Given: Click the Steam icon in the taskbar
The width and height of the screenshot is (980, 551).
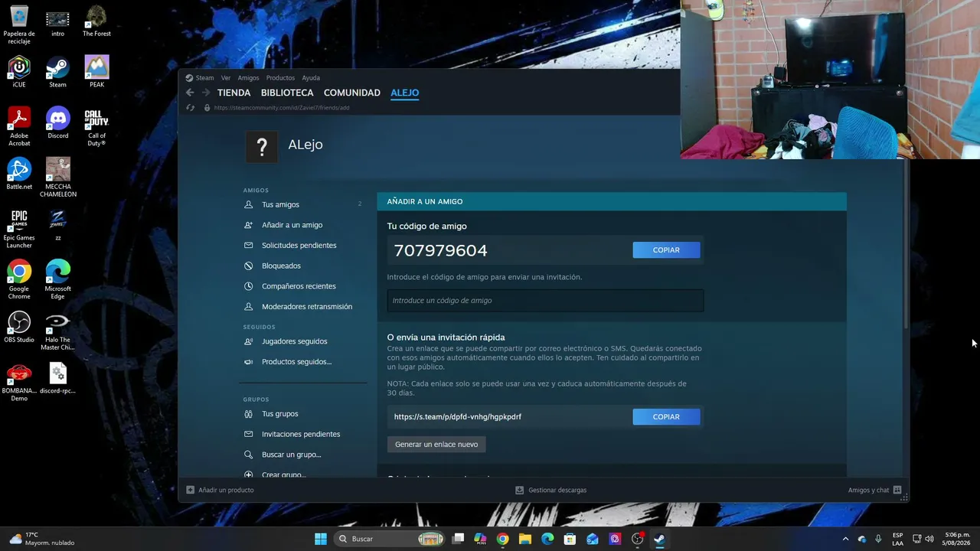Looking at the screenshot, I should click(x=659, y=539).
